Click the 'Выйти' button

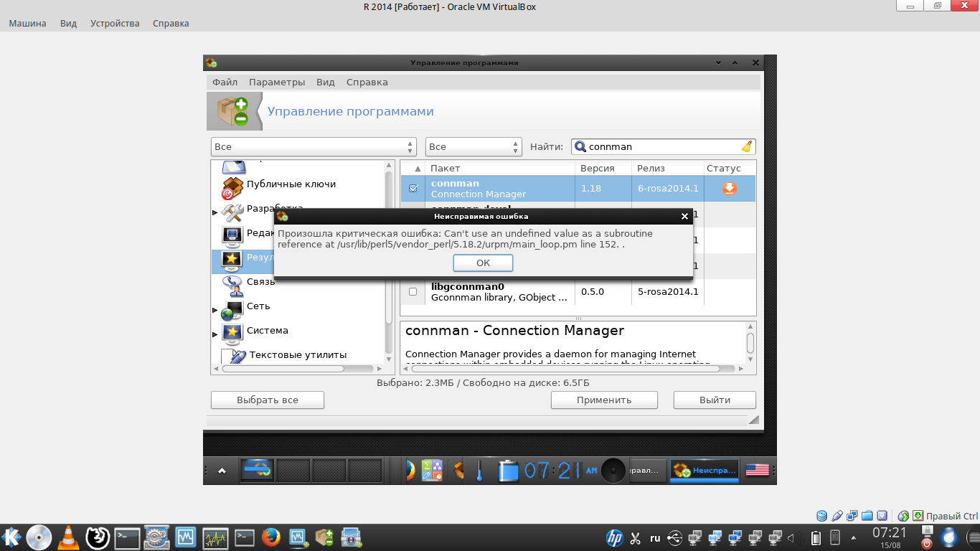715,400
